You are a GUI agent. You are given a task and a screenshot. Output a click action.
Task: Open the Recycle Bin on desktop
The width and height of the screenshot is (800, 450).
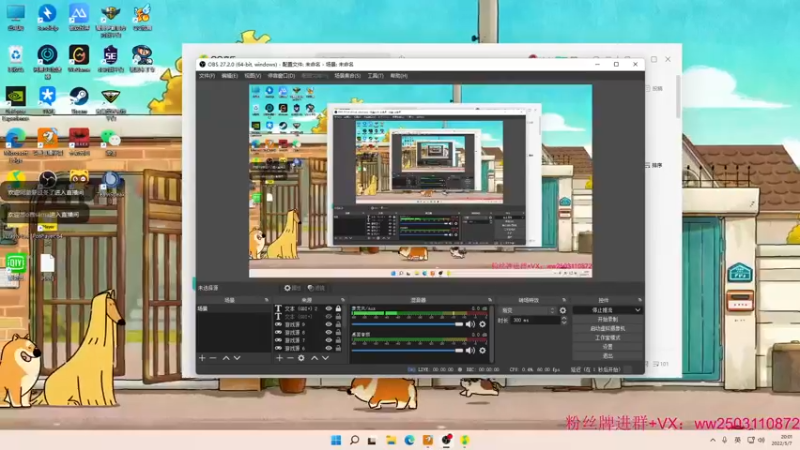pyautogui.click(x=16, y=58)
